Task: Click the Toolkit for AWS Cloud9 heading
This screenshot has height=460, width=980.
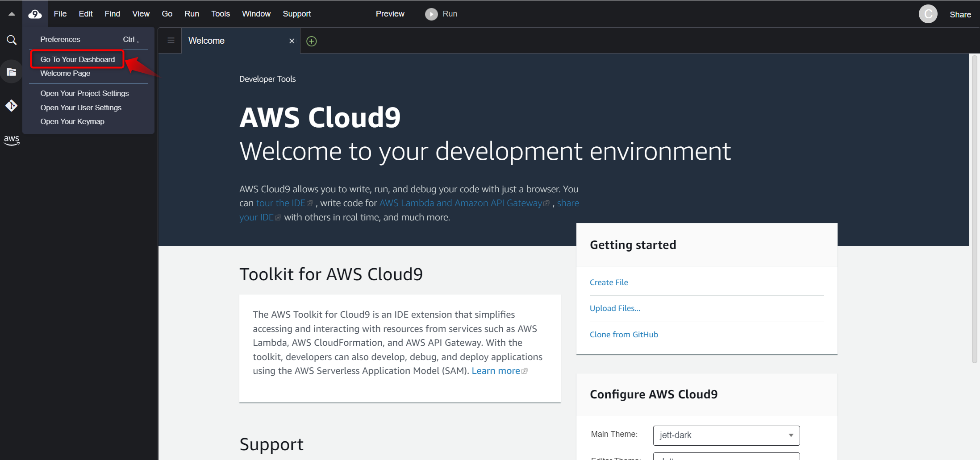Action: [331, 274]
